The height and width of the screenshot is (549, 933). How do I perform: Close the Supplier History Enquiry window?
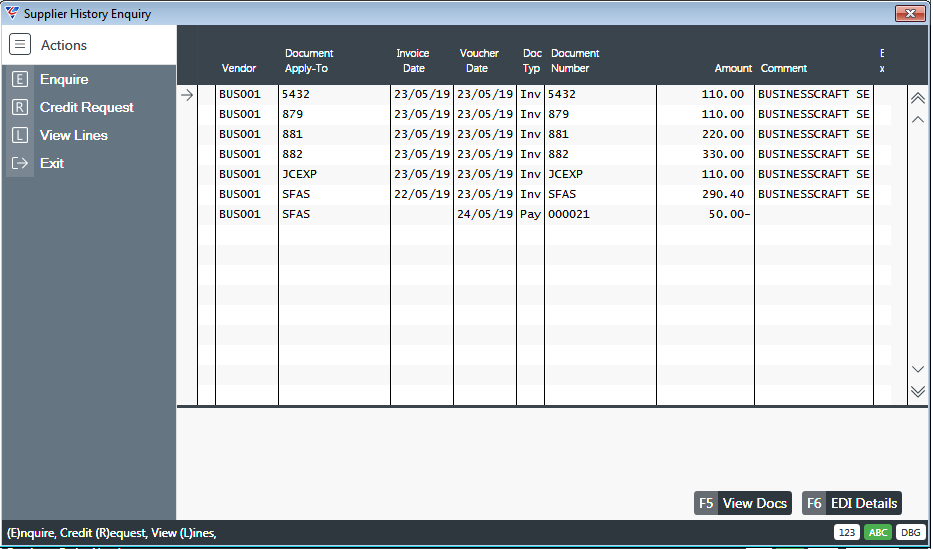tap(910, 13)
